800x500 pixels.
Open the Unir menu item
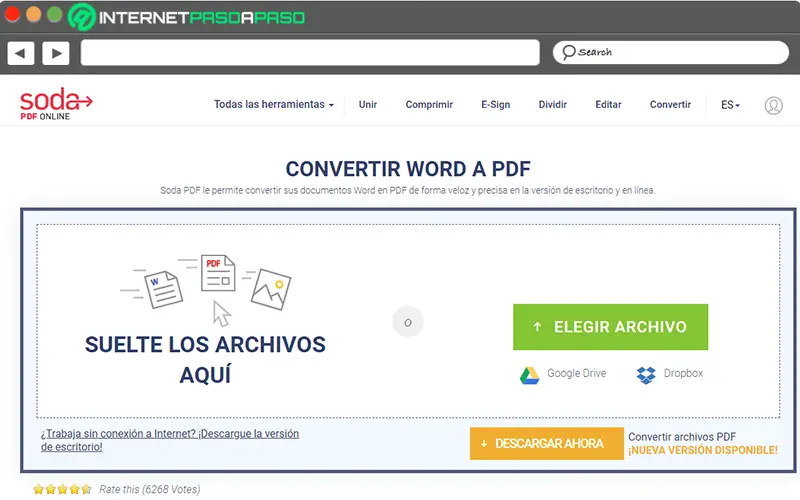[x=367, y=105]
